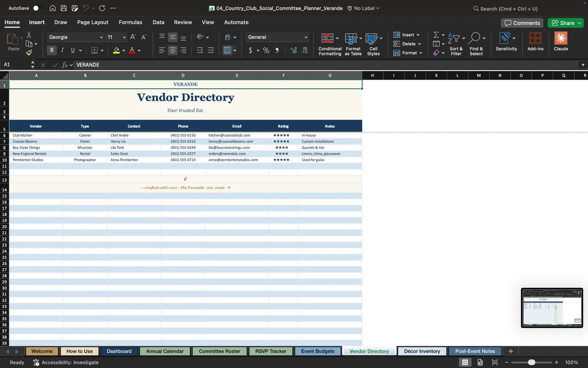588x368 pixels.
Task: Switch to the Data ribbon tab
Action: coord(158,22)
